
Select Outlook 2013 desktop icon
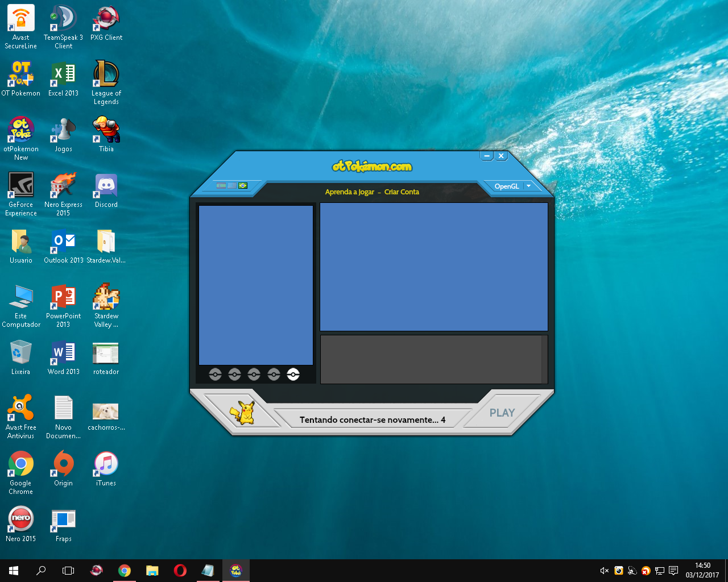tap(64, 246)
